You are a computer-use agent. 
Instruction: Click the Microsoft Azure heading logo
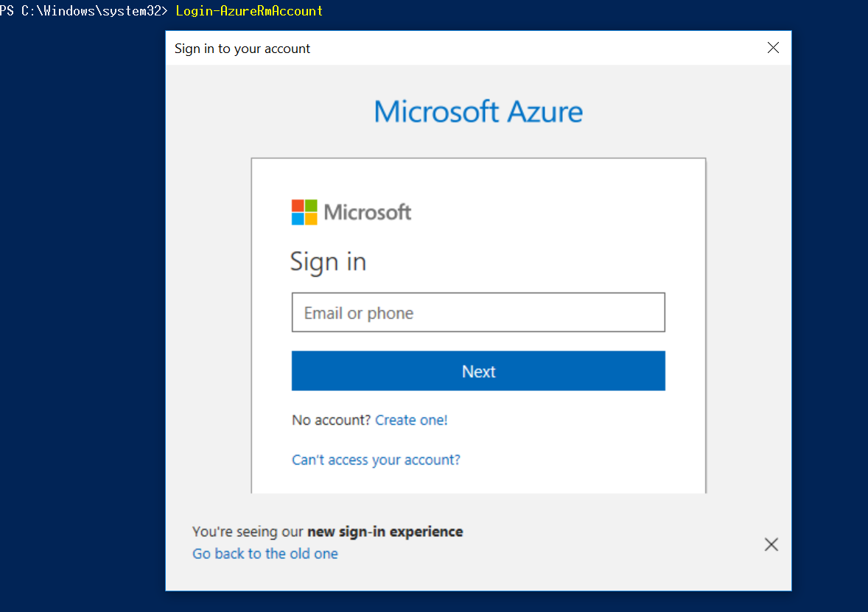coord(478,112)
